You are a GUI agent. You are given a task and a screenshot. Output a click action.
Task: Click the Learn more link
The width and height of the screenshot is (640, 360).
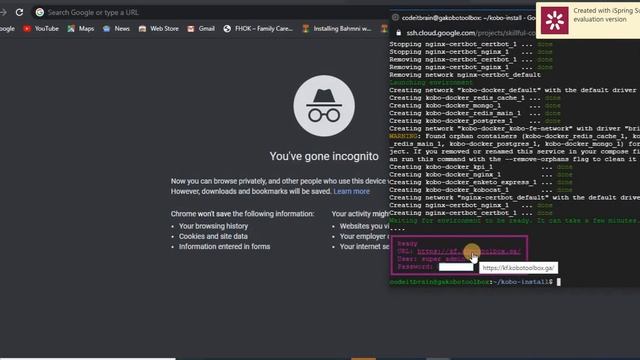(x=351, y=191)
